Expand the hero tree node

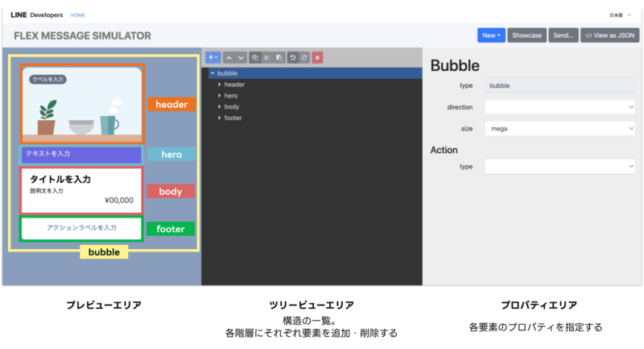click(219, 95)
